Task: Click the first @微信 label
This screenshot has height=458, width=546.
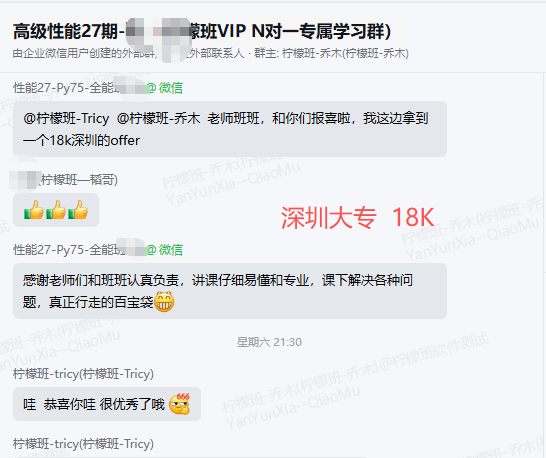Action: (164, 88)
